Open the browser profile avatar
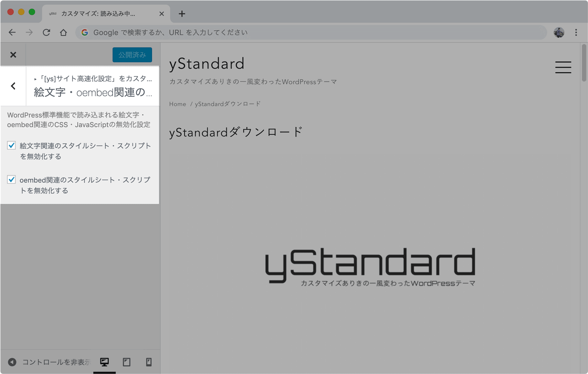588x374 pixels. 559,32
